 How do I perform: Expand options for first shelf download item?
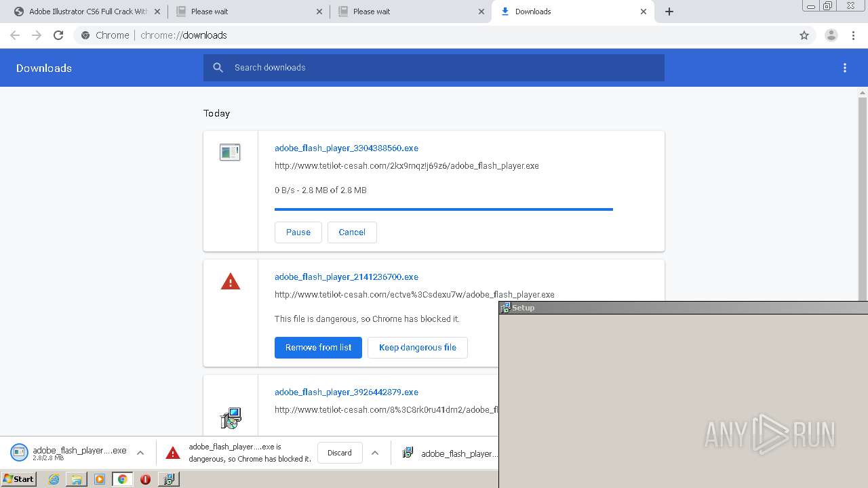(140, 453)
